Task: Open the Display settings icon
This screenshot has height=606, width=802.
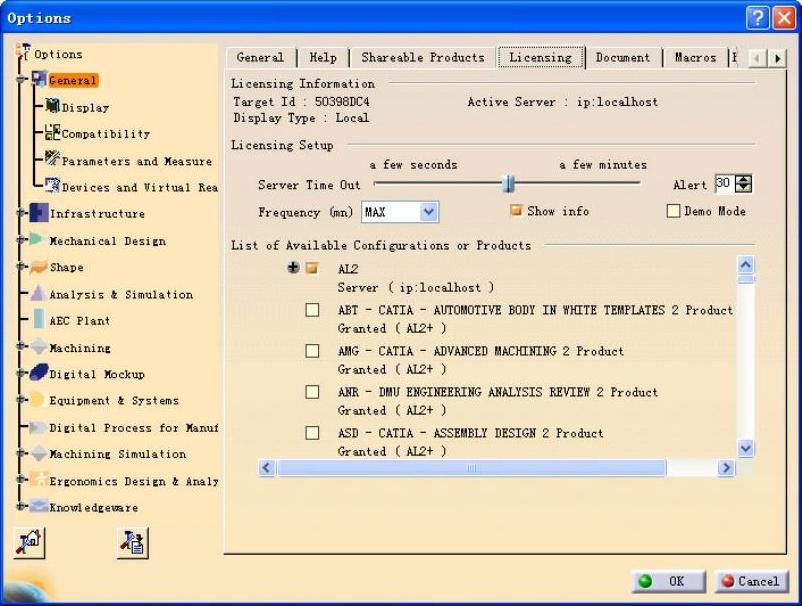Action: coord(52,106)
